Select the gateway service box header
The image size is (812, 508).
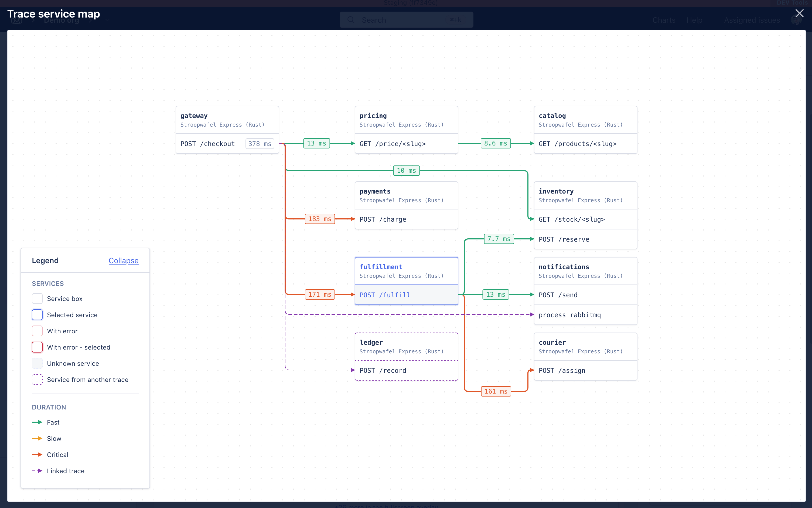click(x=227, y=120)
